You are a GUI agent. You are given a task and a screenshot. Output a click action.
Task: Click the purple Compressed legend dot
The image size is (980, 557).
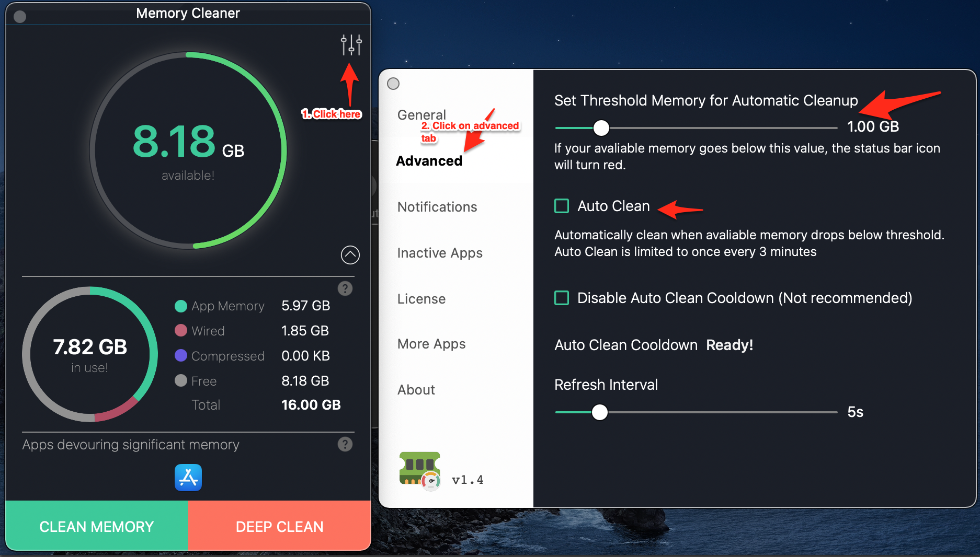click(181, 355)
